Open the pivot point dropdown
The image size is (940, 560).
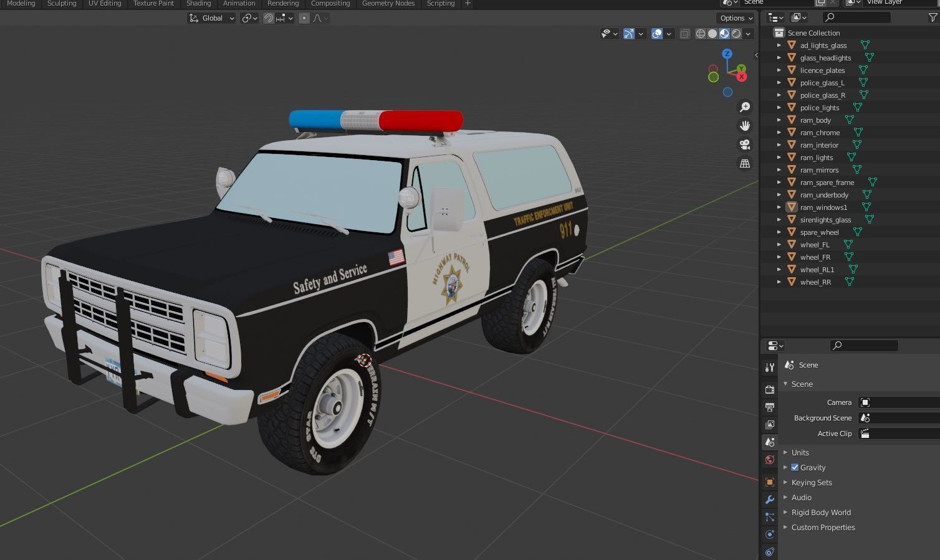[x=249, y=18]
